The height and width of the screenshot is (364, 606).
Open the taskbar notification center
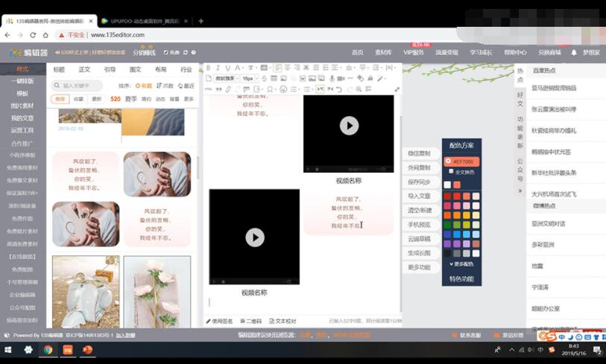coord(597,350)
